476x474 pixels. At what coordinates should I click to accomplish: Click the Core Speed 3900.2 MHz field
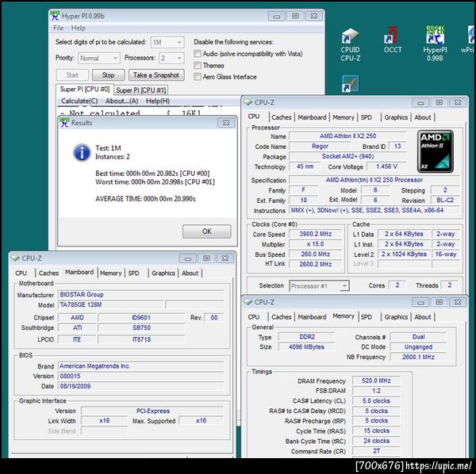[x=316, y=234]
